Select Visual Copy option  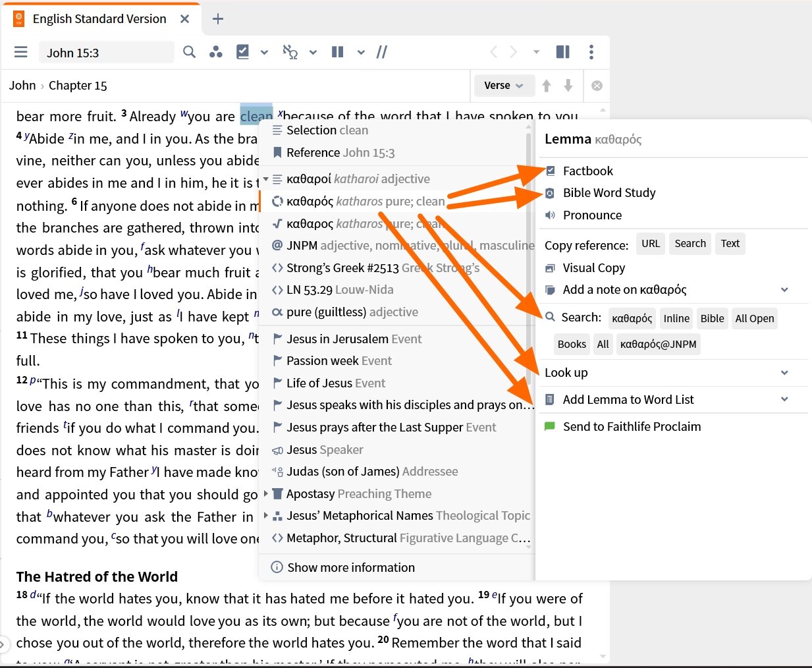(585, 267)
